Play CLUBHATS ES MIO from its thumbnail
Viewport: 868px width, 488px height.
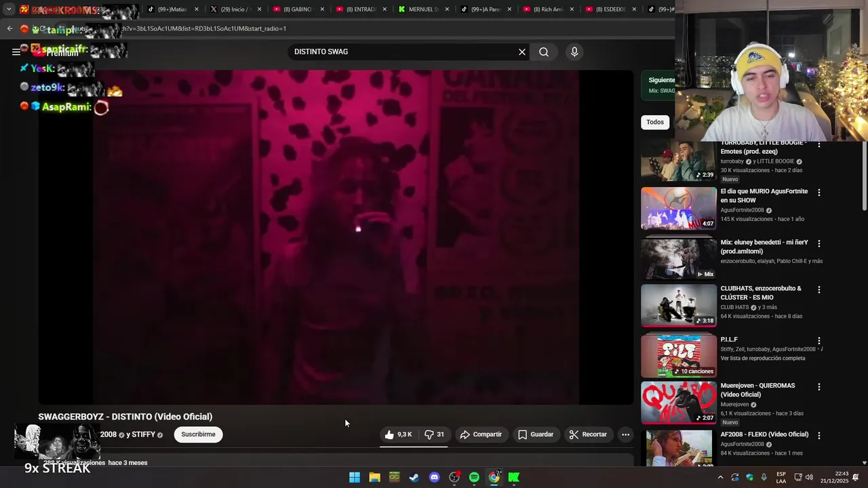click(678, 306)
